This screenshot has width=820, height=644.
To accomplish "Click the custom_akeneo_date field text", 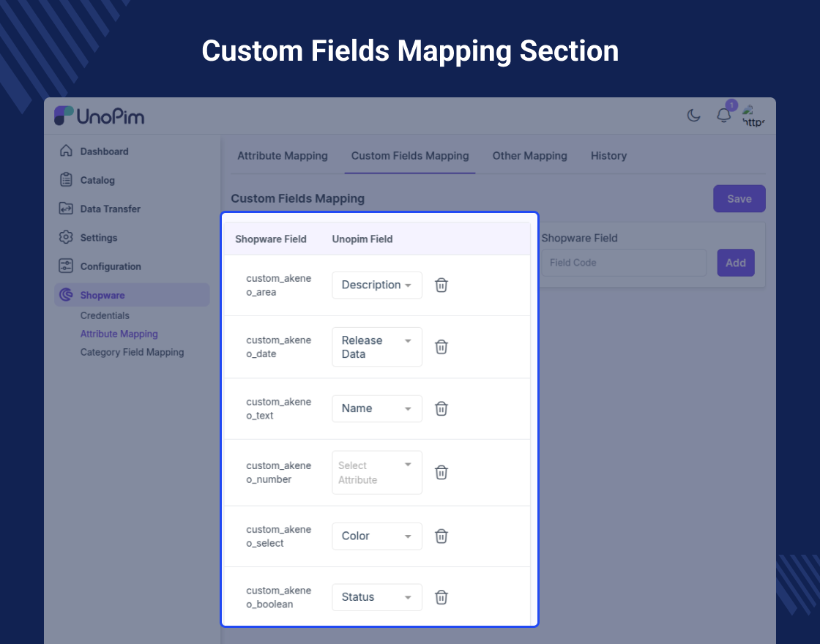I will point(278,347).
